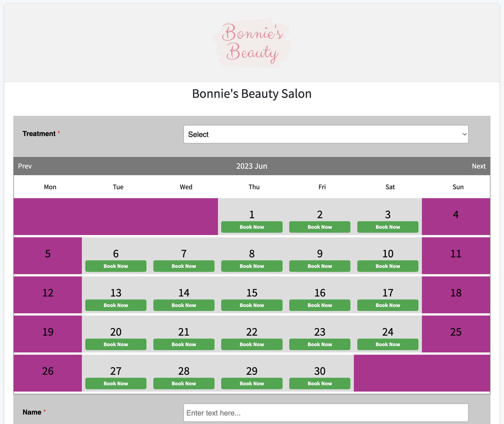Select a treatment from the Select combo box
This screenshot has height=424, width=504.
[326, 134]
